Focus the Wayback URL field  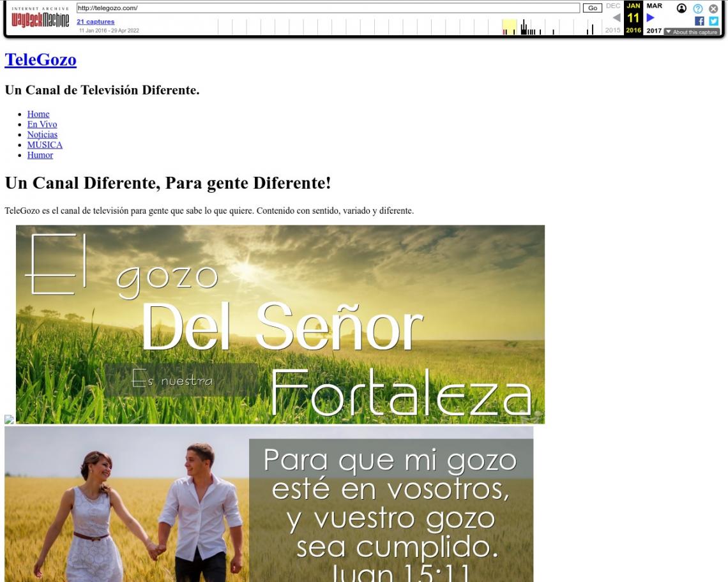(x=328, y=8)
